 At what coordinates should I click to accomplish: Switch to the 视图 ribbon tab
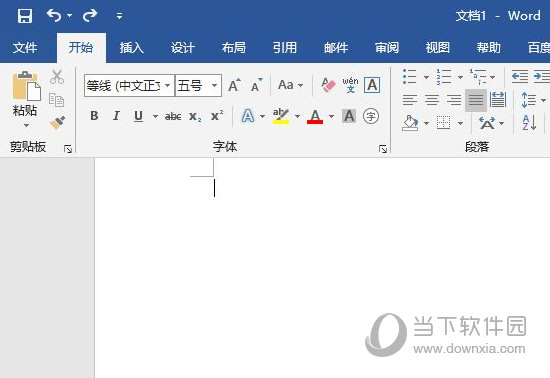pos(438,47)
